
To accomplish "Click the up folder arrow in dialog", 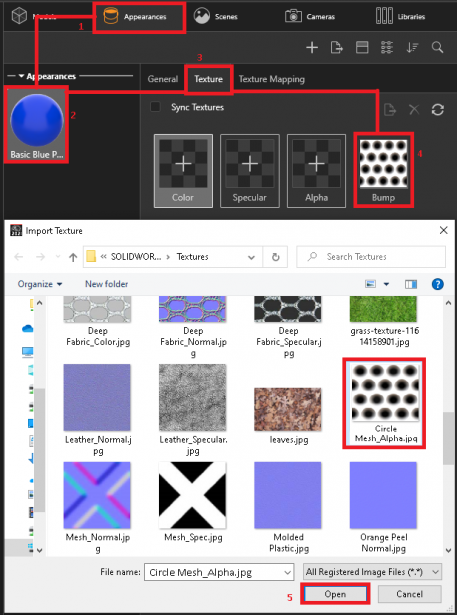I will pos(73,257).
